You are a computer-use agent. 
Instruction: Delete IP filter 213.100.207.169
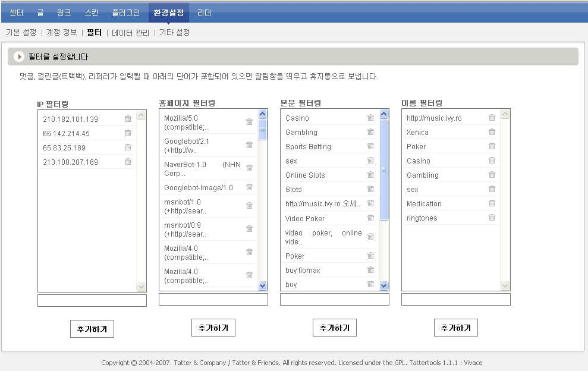pyautogui.click(x=128, y=161)
